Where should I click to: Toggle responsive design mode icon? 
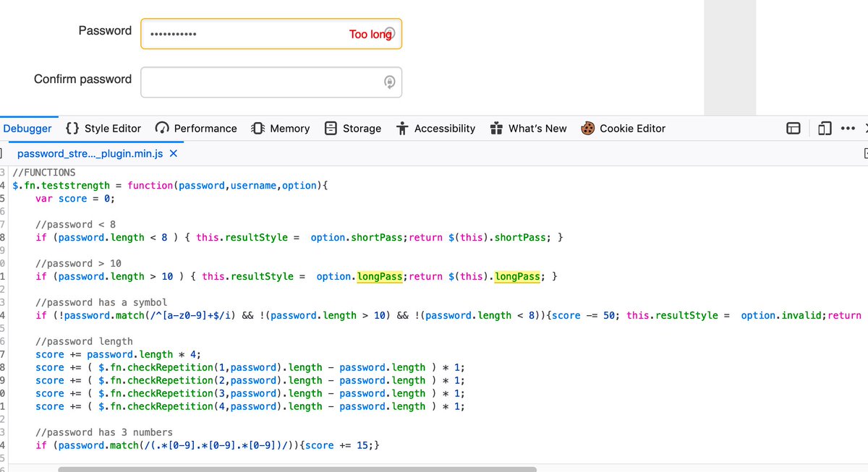point(825,129)
